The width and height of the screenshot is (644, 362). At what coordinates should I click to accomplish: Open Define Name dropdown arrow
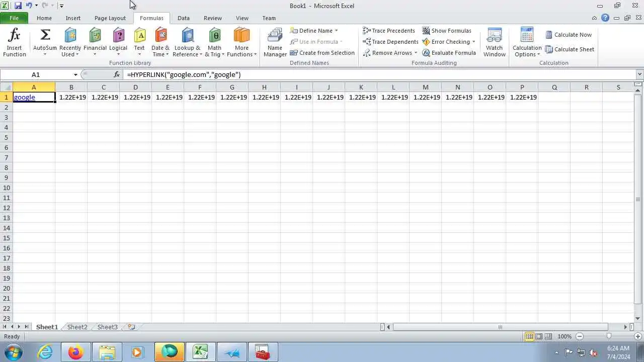(x=336, y=31)
